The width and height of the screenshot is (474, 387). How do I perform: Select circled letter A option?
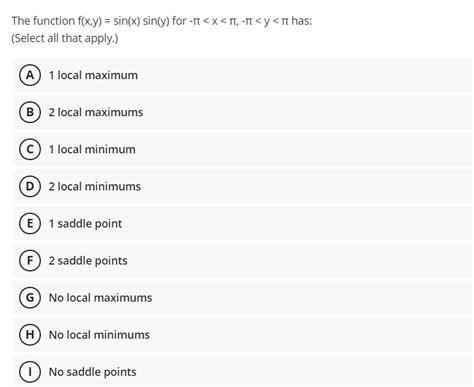click(30, 75)
